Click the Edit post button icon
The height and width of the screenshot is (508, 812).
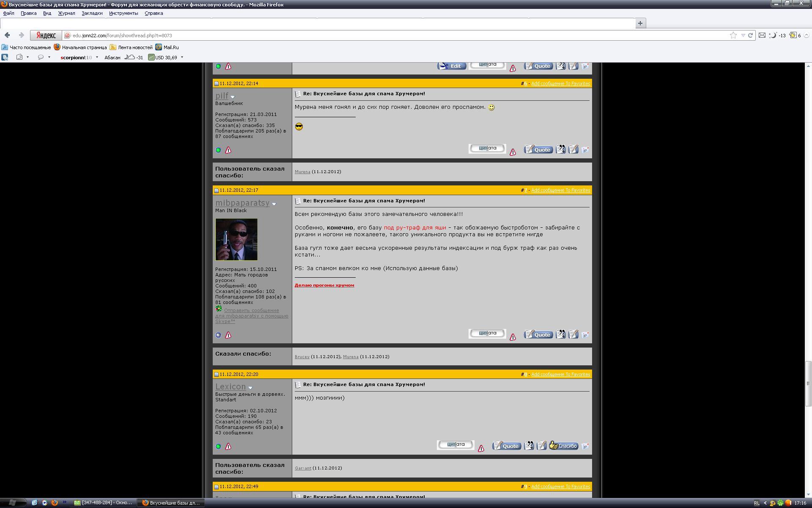pyautogui.click(x=451, y=66)
